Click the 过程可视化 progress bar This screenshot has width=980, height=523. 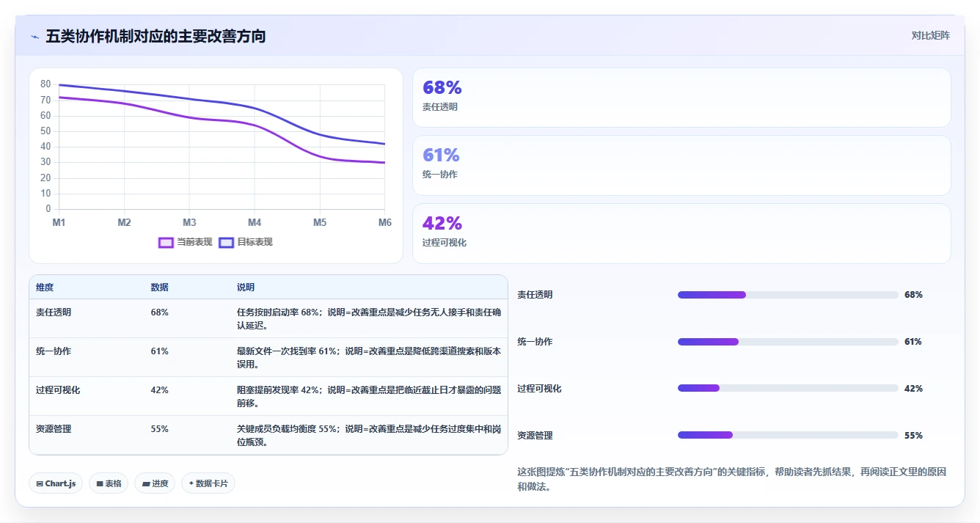[788, 389]
